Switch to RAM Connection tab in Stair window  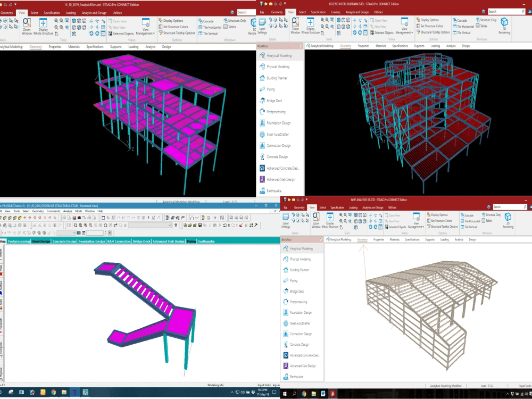pyautogui.click(x=119, y=241)
